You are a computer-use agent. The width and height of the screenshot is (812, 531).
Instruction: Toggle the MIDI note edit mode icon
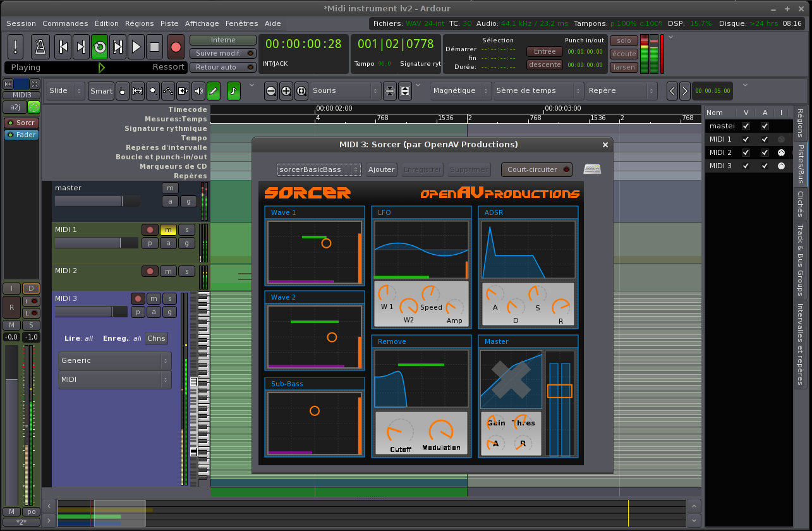234,91
